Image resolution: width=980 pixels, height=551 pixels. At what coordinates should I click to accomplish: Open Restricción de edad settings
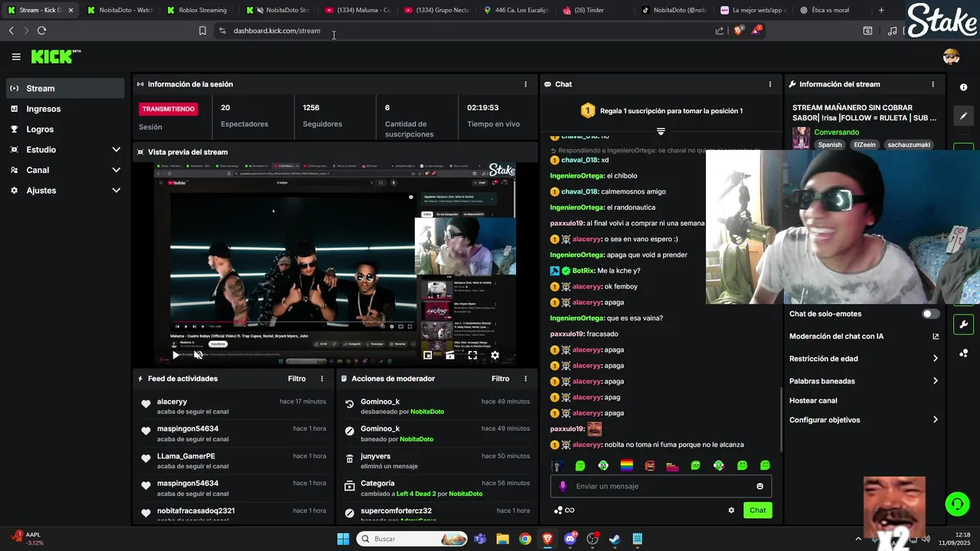click(x=864, y=358)
